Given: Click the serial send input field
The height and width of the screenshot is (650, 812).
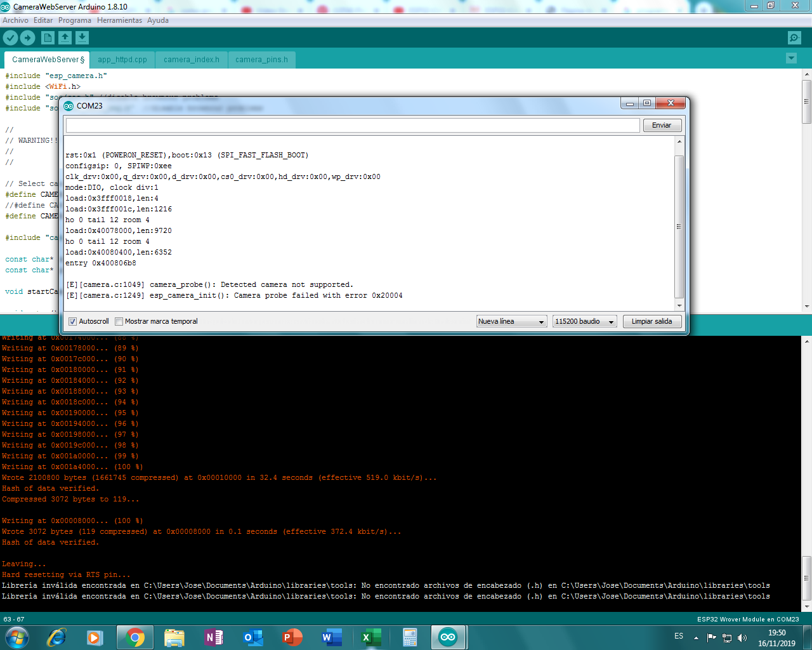Looking at the screenshot, I should click(353, 125).
